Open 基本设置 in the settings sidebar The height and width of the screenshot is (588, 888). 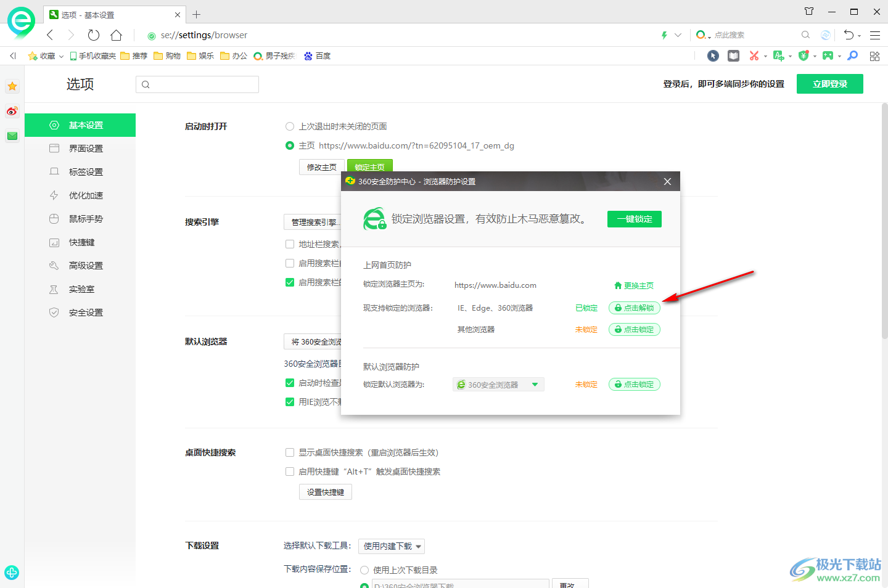click(80, 125)
